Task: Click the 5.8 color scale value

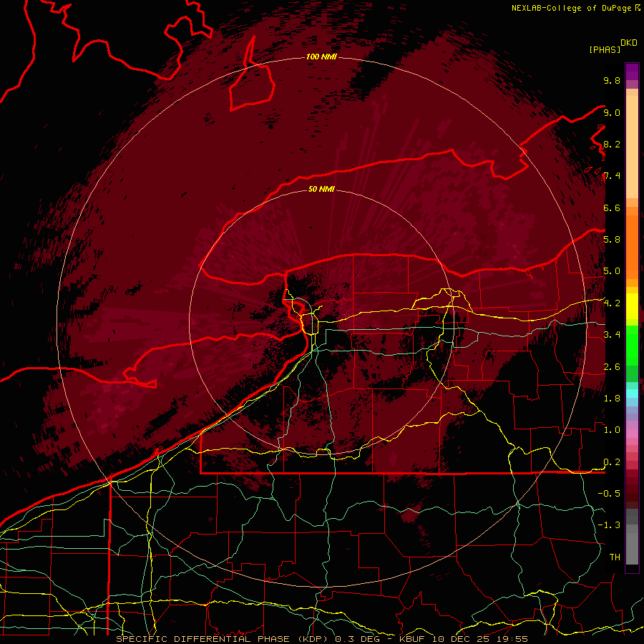Action: (x=612, y=239)
